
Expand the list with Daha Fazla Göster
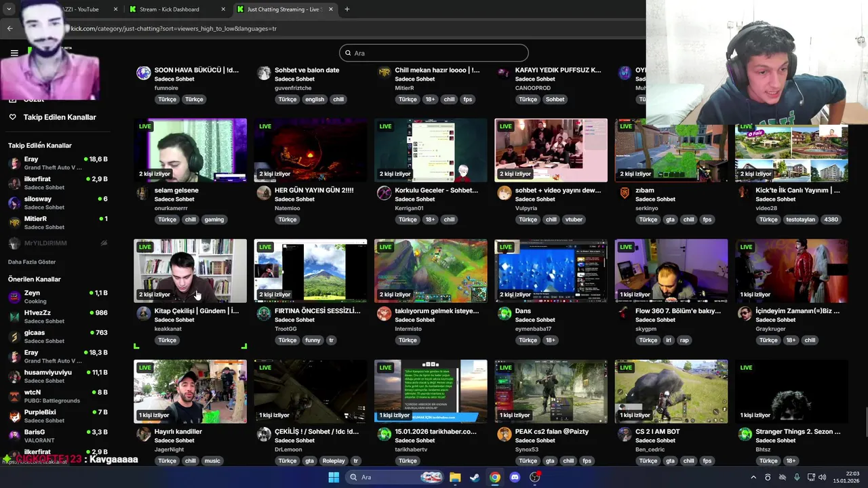[x=32, y=262]
